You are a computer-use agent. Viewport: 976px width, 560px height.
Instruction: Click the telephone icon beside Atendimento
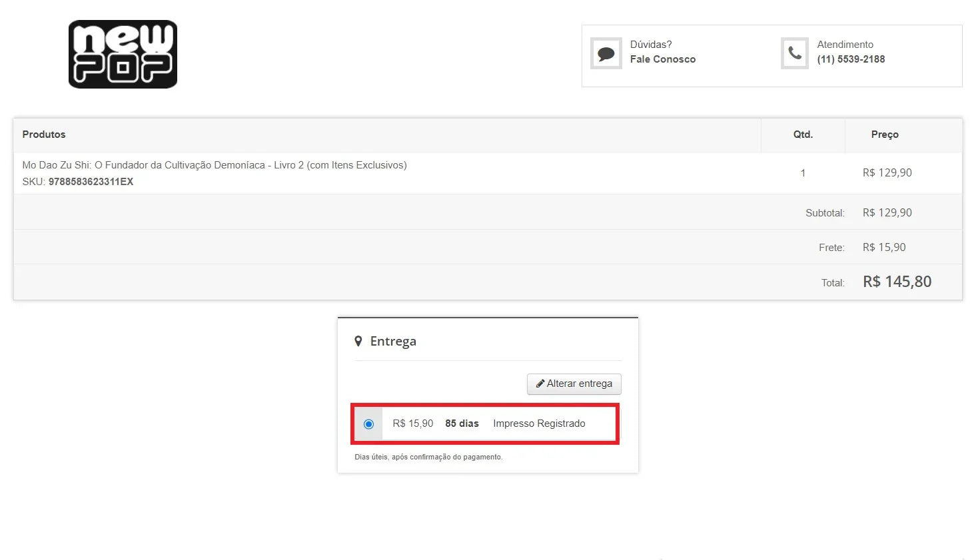(x=794, y=53)
